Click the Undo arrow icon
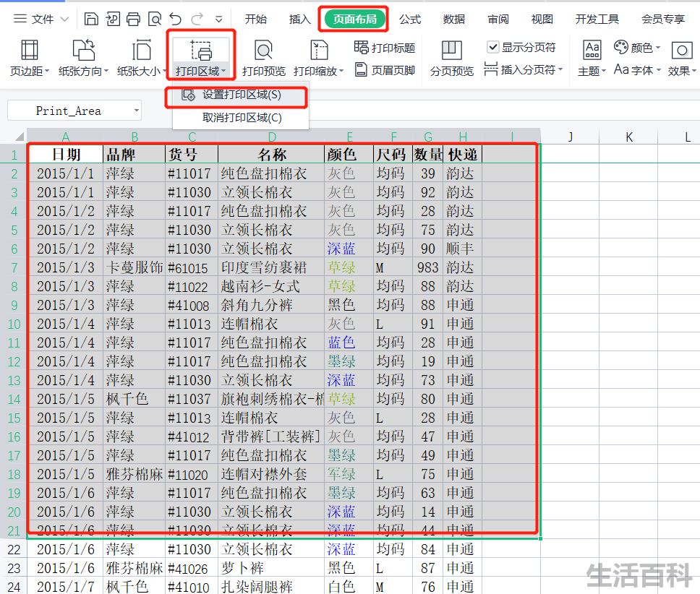Image resolution: width=700 pixels, height=594 pixels. click(176, 20)
